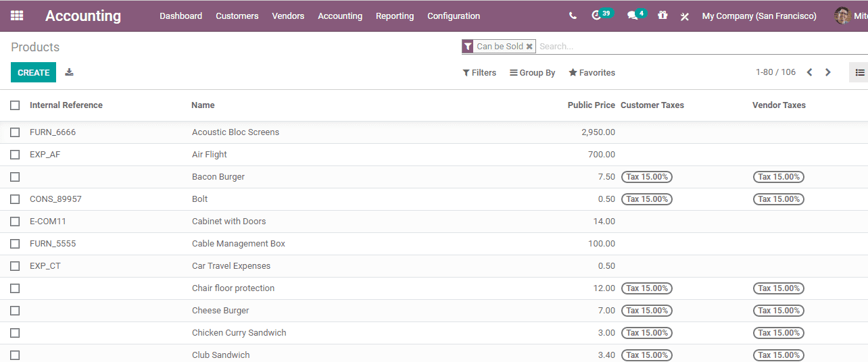Open the Configuration menu
The image size is (868, 362).
point(454,16)
